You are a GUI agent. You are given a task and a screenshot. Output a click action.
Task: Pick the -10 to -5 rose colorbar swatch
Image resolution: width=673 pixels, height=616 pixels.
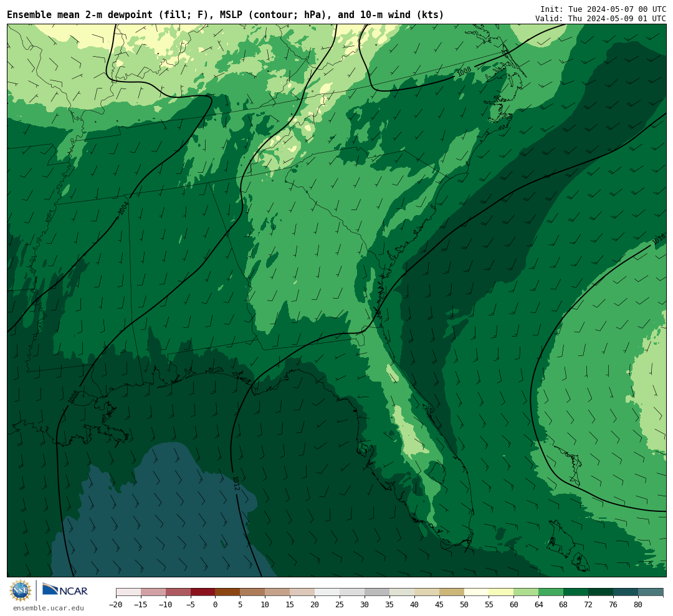coord(178,592)
